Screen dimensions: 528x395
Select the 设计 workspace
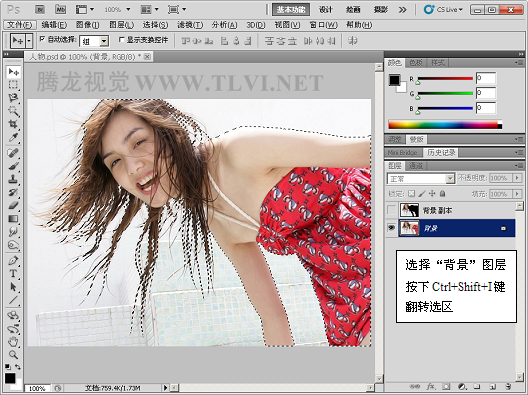(x=326, y=10)
